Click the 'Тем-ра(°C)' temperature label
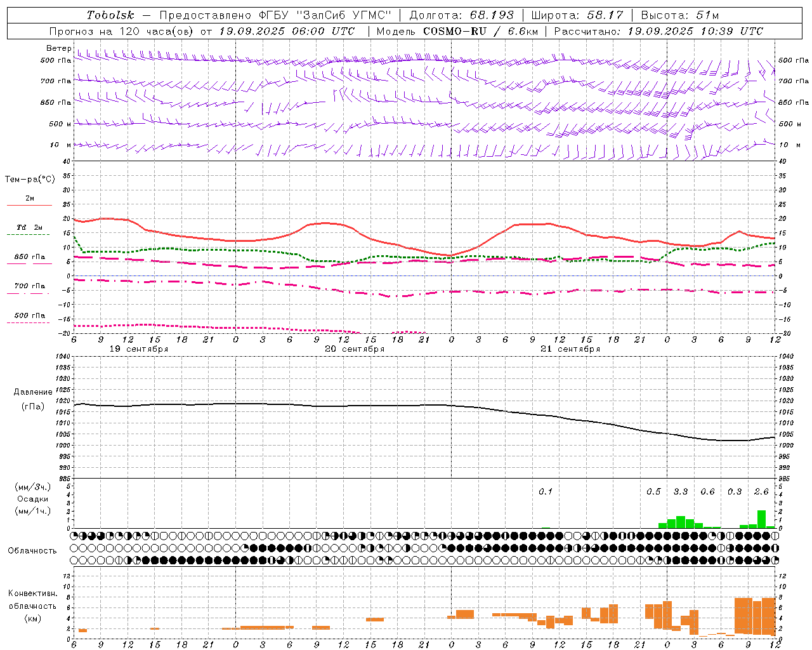 click(x=30, y=180)
